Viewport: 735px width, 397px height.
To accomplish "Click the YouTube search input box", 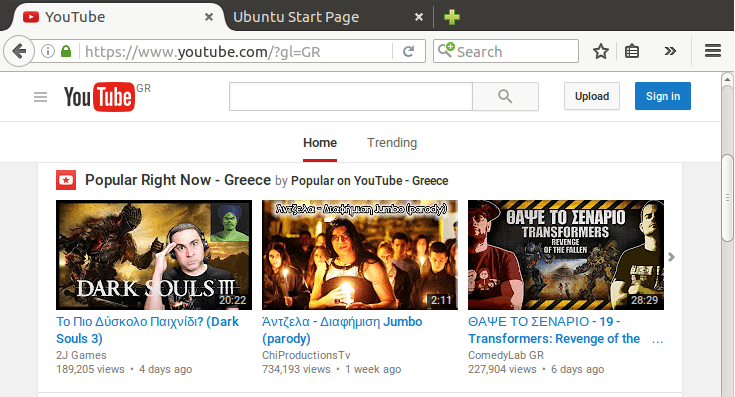I will coord(351,97).
